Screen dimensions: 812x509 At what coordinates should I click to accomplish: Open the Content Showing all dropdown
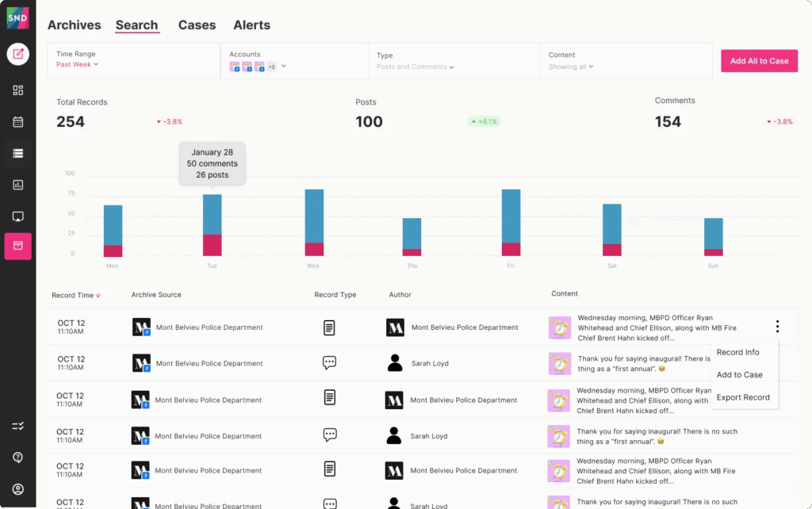(x=571, y=67)
